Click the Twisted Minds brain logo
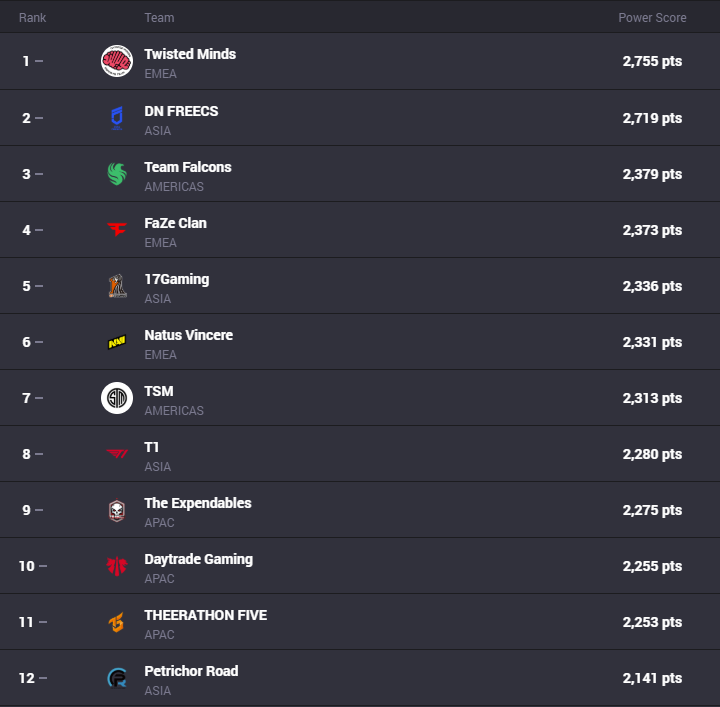The image size is (720, 707). (x=117, y=61)
